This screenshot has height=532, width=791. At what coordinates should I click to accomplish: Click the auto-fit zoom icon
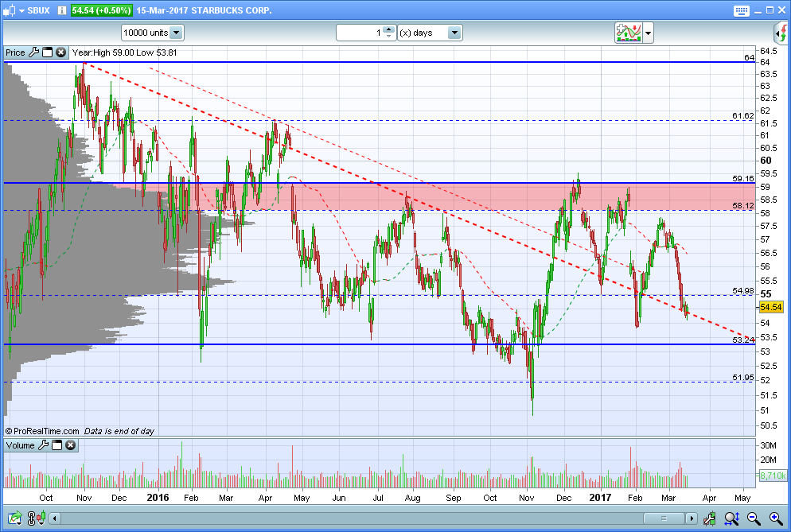click(x=731, y=518)
